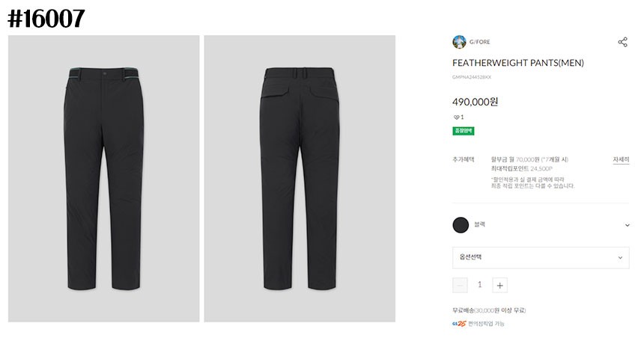Open the G/FORE brand name link
Screen dimensions: 644x356
tap(480, 42)
